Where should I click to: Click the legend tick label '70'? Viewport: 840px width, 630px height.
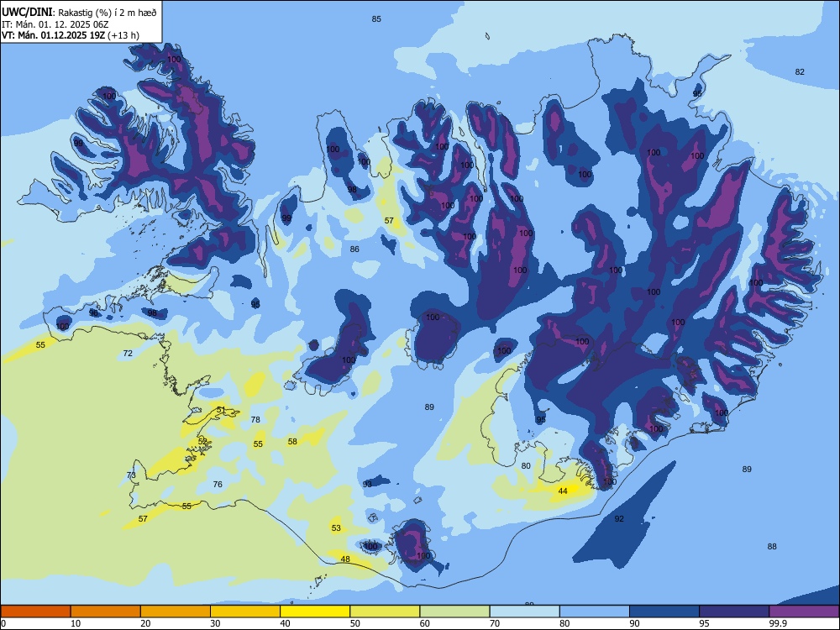[x=495, y=623]
